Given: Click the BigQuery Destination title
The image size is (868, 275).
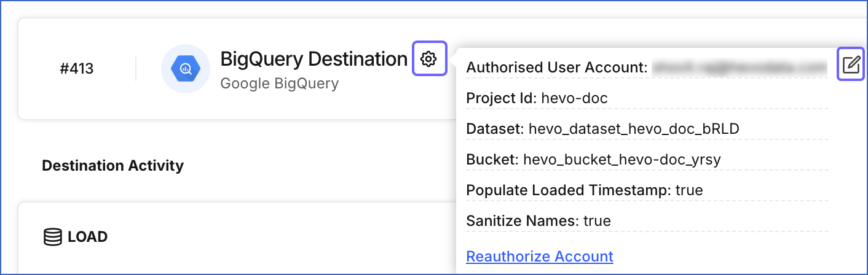Looking at the screenshot, I should 314,59.
